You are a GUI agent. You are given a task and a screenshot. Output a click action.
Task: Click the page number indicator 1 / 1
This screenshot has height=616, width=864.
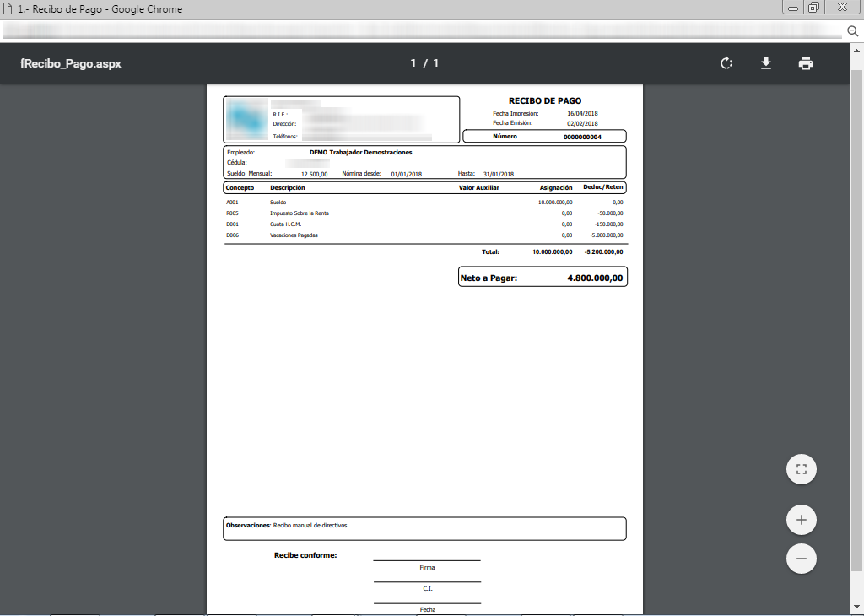(x=424, y=63)
